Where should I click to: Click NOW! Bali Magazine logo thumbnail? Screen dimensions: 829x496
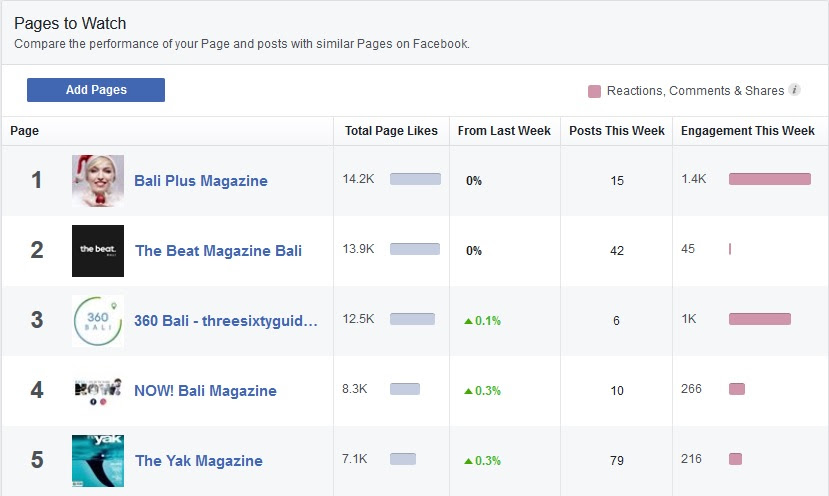(98, 390)
